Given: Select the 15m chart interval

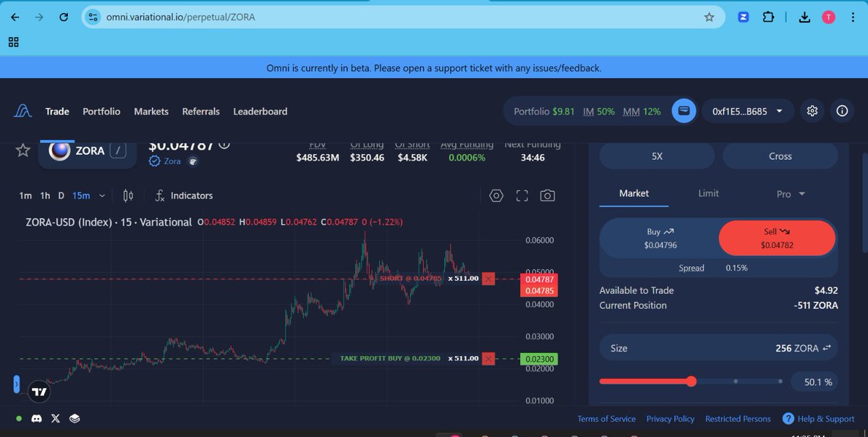Looking at the screenshot, I should (81, 195).
